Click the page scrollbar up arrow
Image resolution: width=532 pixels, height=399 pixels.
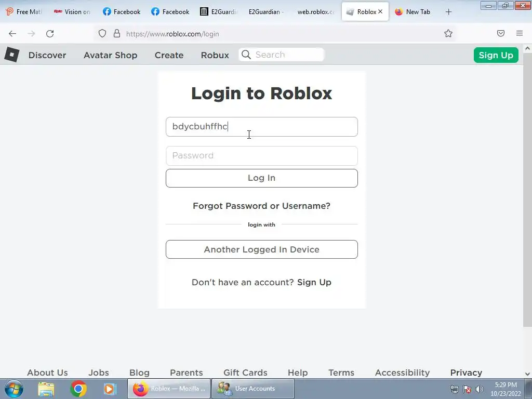coord(528,48)
